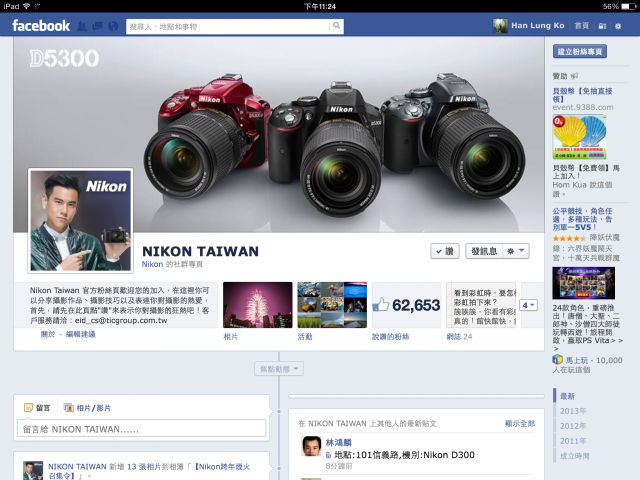Click the seashell ad image

click(579, 137)
